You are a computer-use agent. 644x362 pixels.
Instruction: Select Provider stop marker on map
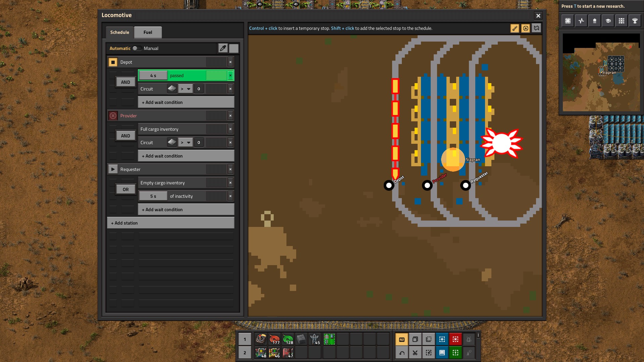point(427,185)
